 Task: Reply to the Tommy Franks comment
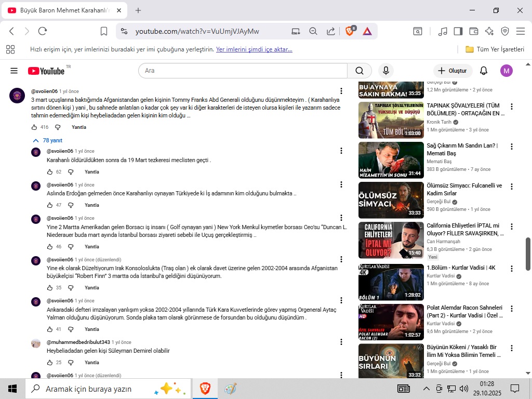pos(79,127)
